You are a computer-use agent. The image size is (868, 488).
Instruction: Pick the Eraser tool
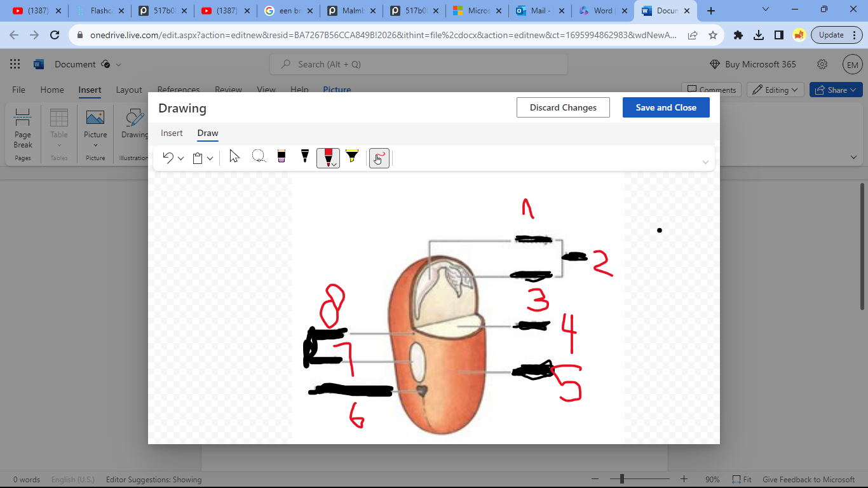coord(281,156)
